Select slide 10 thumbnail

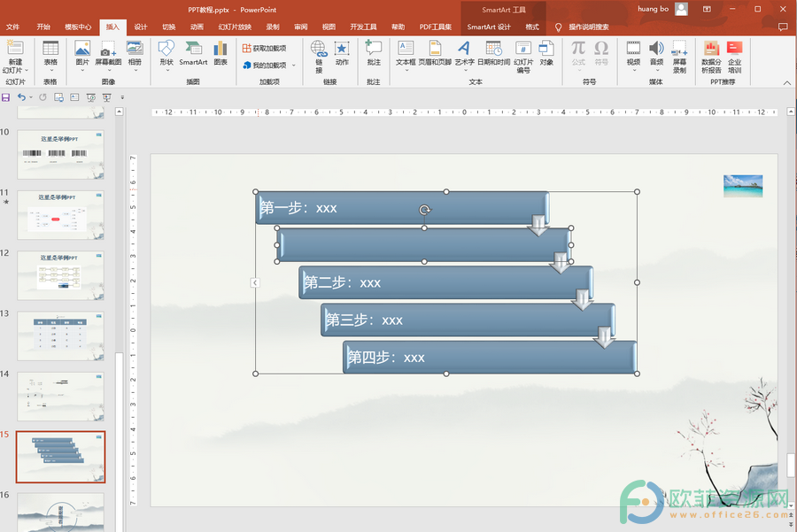60,154
